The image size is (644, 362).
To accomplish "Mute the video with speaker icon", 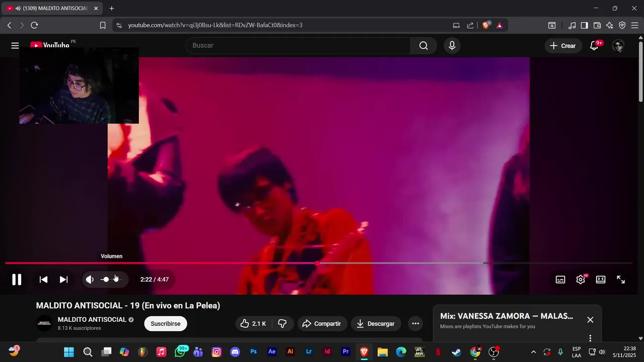I will click(x=90, y=280).
